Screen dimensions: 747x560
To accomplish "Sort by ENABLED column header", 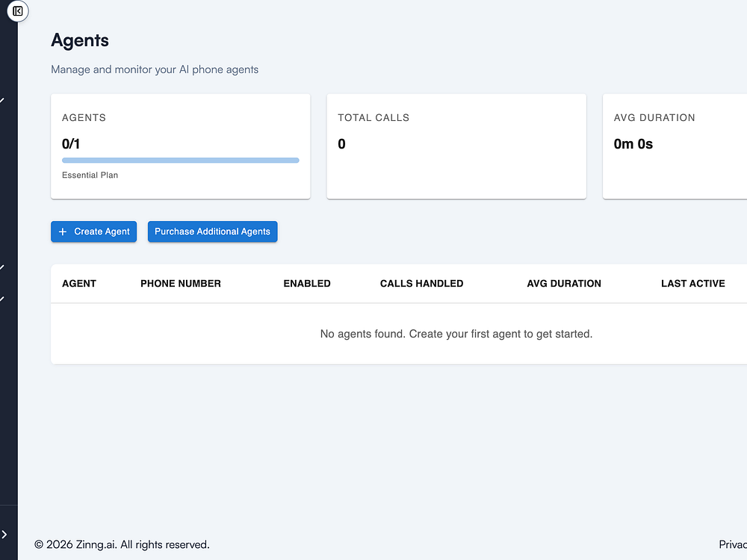I will click(307, 283).
